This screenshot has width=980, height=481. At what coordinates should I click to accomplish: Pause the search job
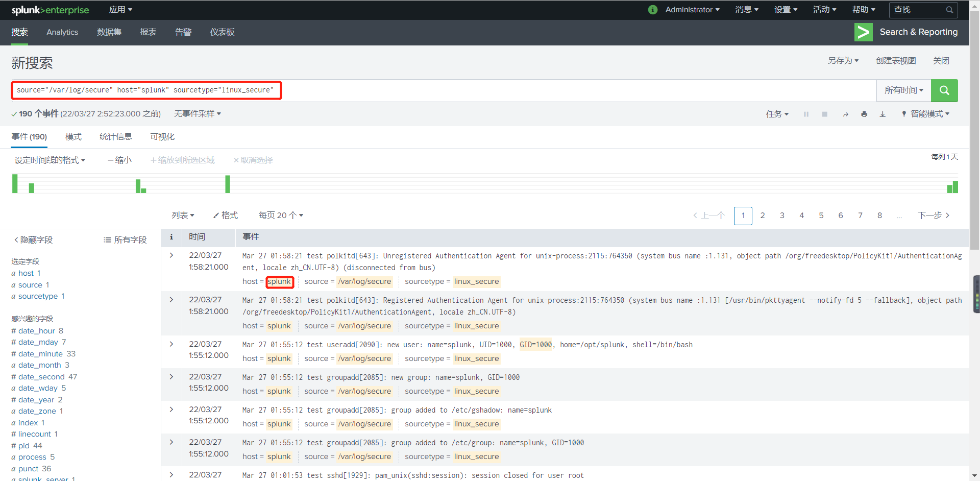806,114
